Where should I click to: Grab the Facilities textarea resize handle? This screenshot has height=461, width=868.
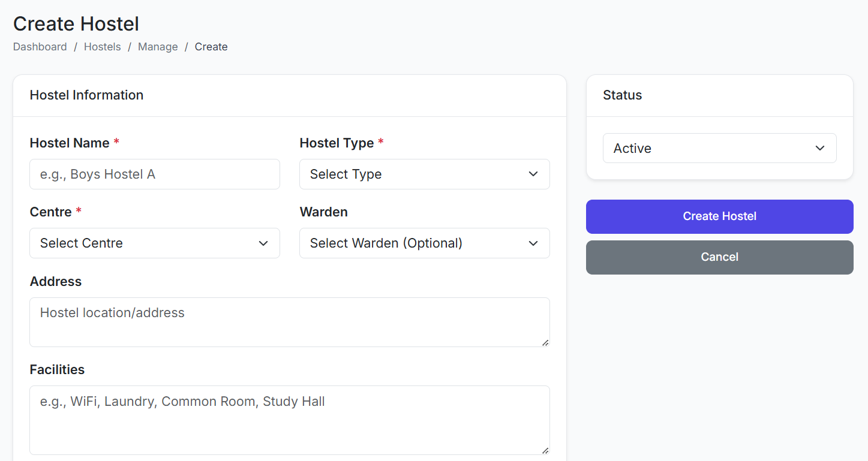(x=545, y=450)
